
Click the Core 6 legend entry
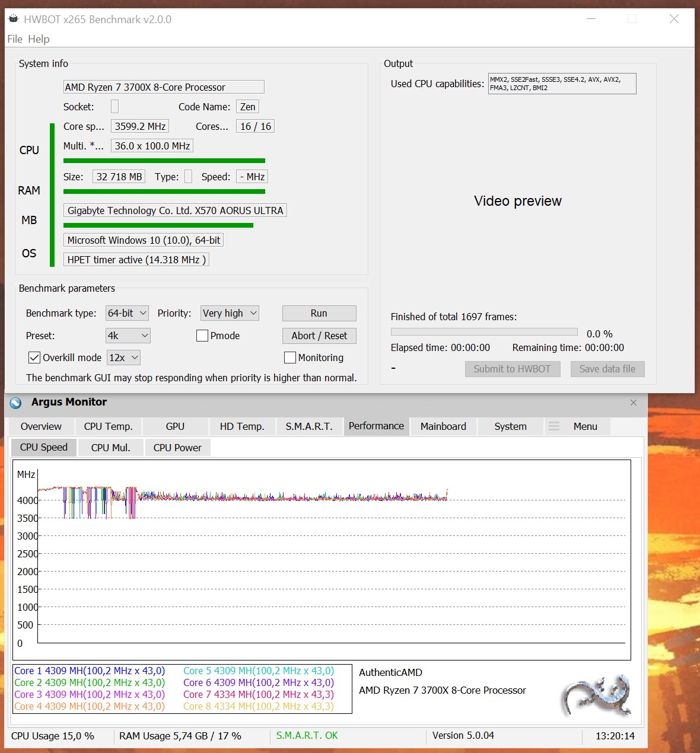(259, 682)
